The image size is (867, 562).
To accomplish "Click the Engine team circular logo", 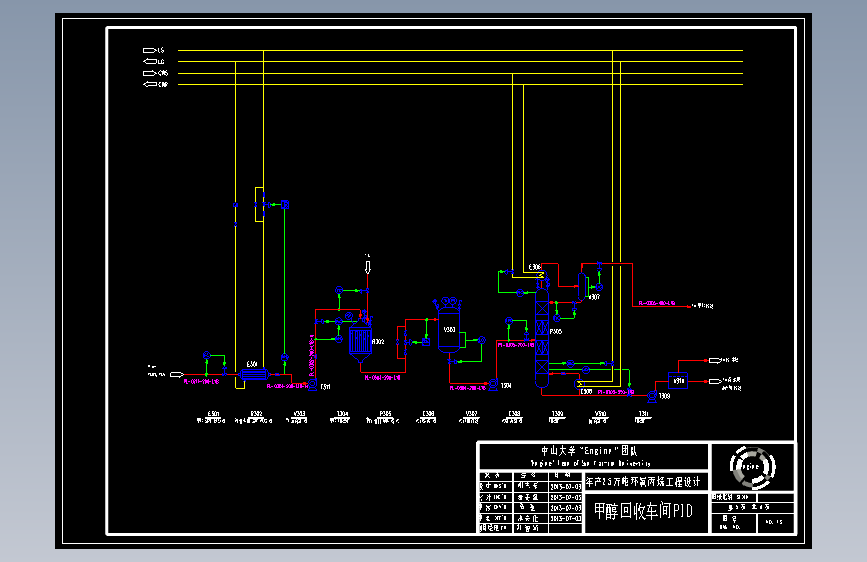I will pyautogui.click(x=753, y=467).
